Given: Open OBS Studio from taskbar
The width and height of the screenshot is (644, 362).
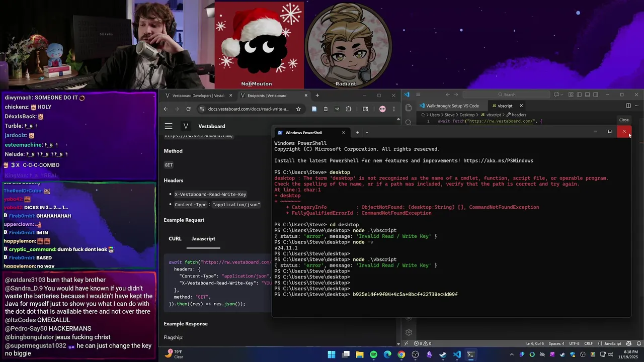Looking at the screenshot, I should 415,354.
